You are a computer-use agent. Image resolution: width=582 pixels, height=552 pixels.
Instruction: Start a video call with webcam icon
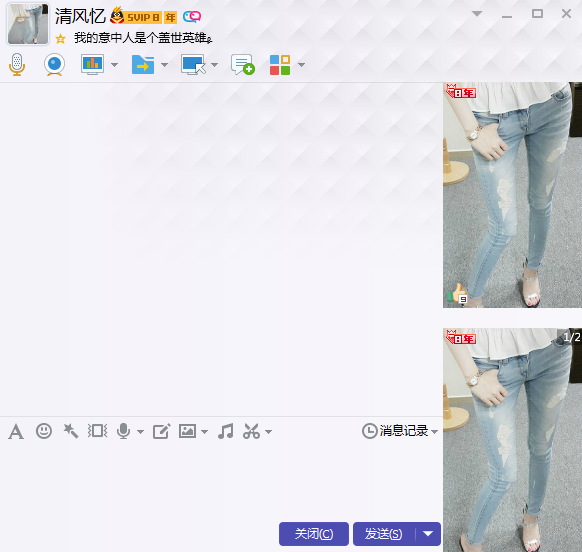[55, 65]
